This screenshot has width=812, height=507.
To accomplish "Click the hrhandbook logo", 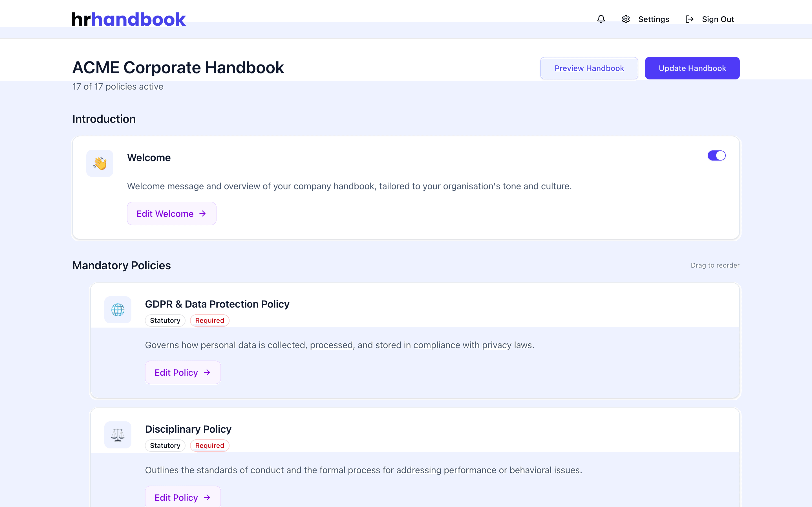I will [x=129, y=19].
